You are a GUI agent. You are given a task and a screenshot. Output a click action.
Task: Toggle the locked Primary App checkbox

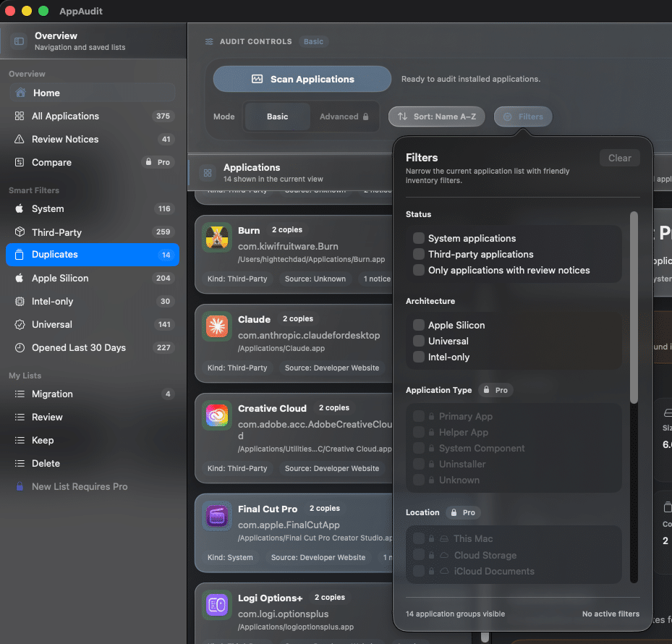click(418, 416)
